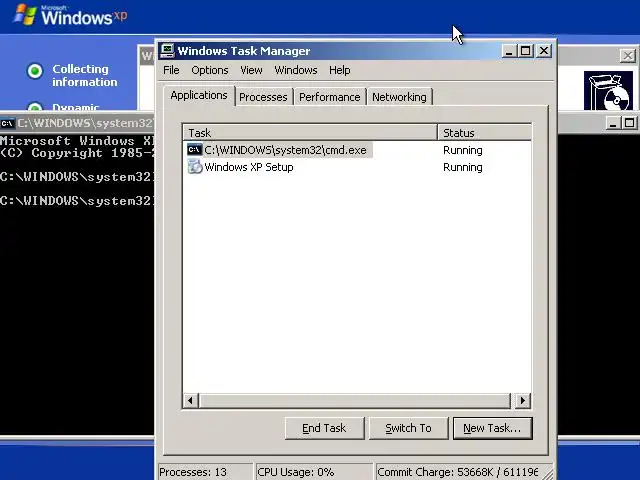The image size is (640, 480).
Task: Click the CPU Usage: 0% status entry
Action: coord(314,472)
